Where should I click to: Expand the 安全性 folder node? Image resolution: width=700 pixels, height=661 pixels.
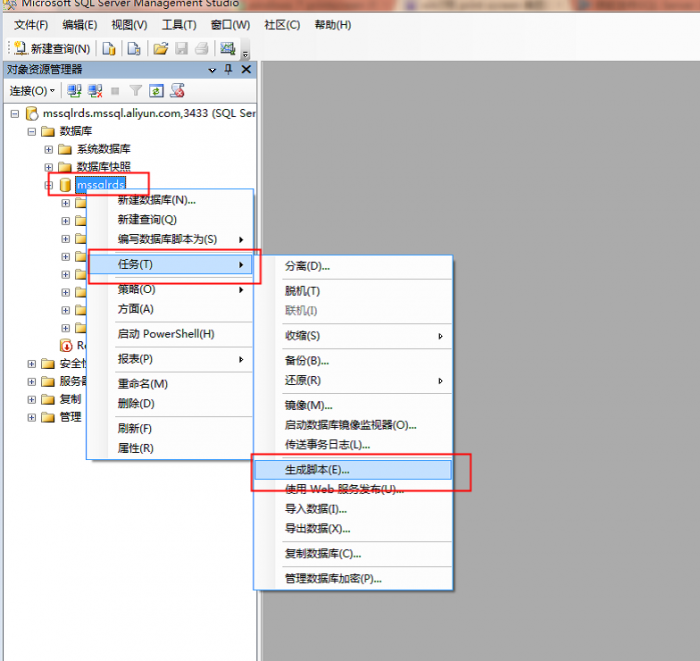pyautogui.click(x=32, y=364)
